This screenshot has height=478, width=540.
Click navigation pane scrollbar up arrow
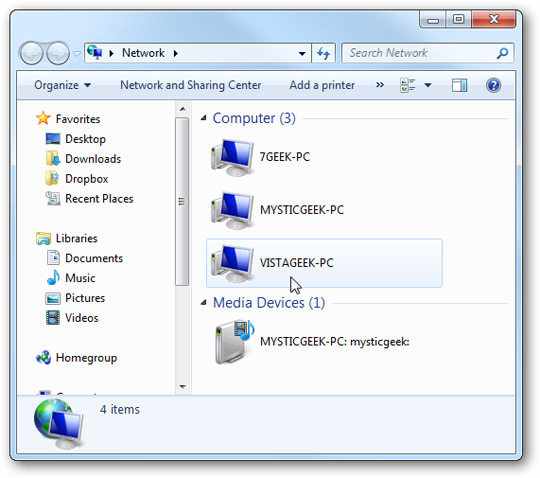click(x=183, y=109)
